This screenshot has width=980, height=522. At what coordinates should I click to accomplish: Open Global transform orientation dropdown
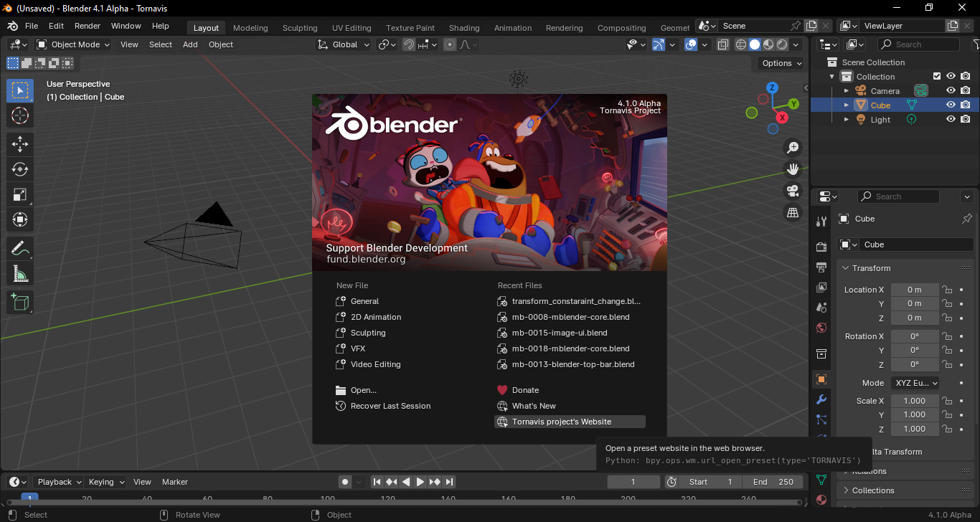point(344,44)
